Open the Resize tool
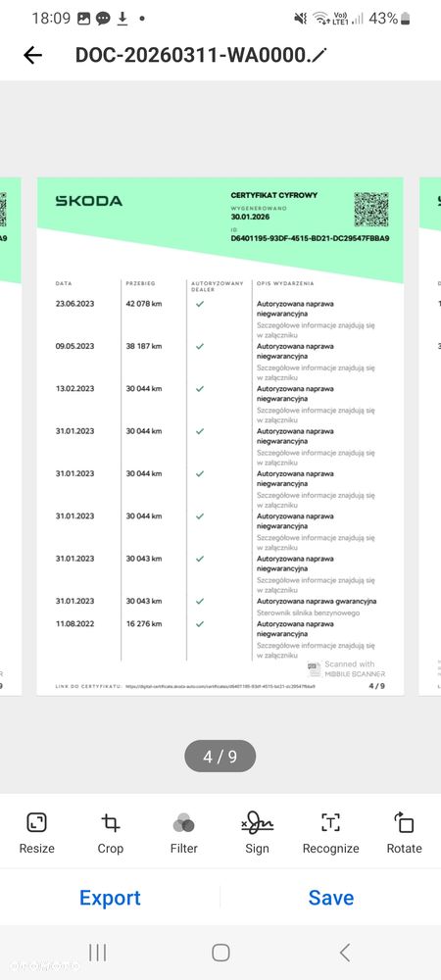Screen dimensions: 441x980 (x=37, y=833)
